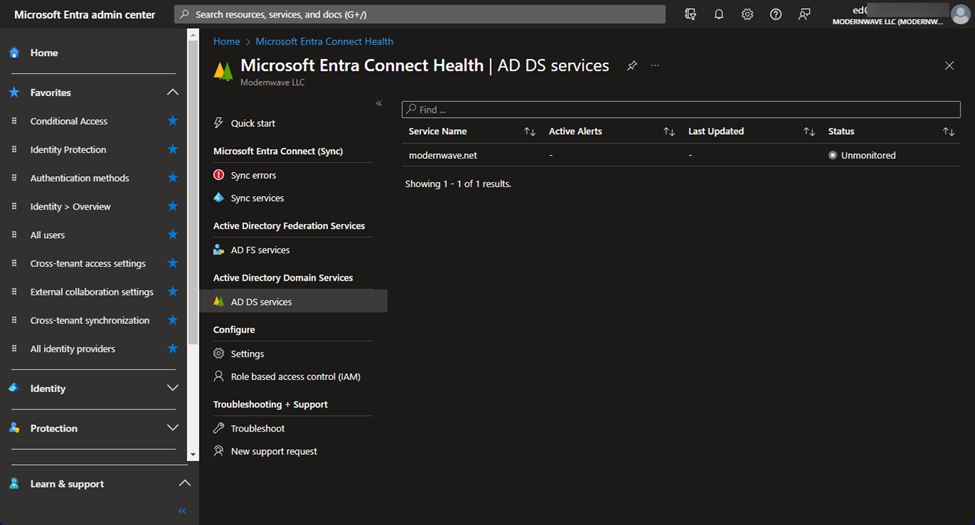The width and height of the screenshot is (975, 525).
Task: Open Role based access control (IAM)
Action: click(293, 376)
